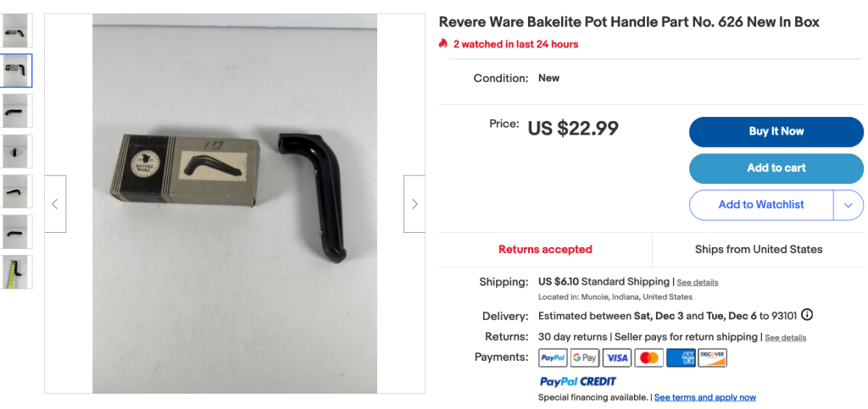Click the Google Pay payment icon

point(585,357)
